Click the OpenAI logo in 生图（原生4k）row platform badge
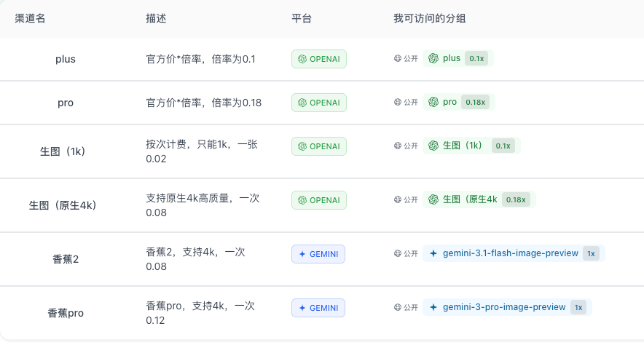This screenshot has width=644, height=345. coord(302,200)
